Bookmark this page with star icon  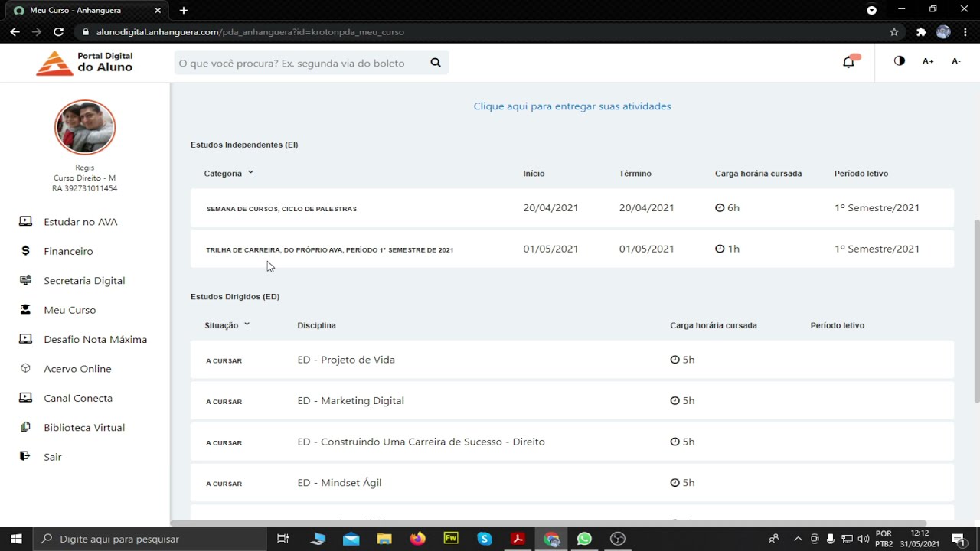894,32
